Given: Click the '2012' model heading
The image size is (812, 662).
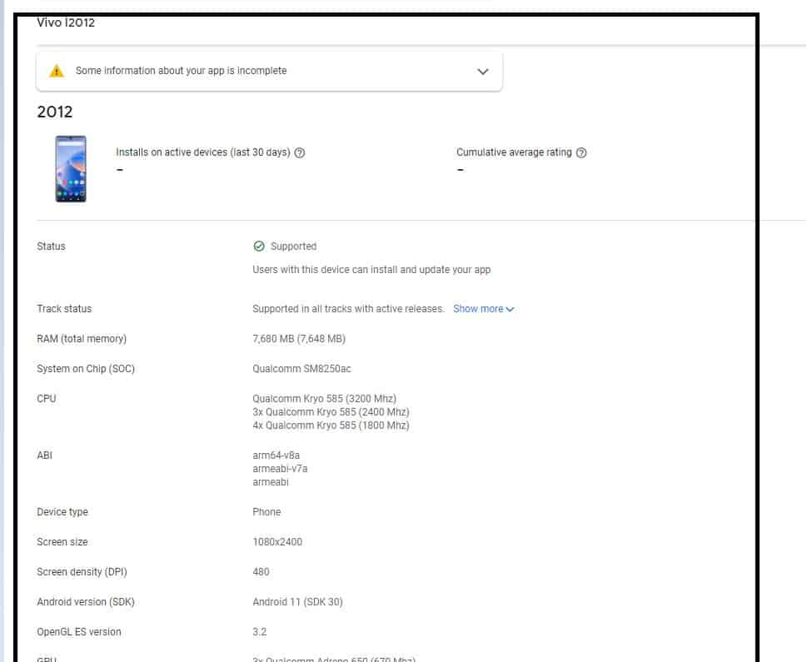Looking at the screenshot, I should (x=56, y=112).
